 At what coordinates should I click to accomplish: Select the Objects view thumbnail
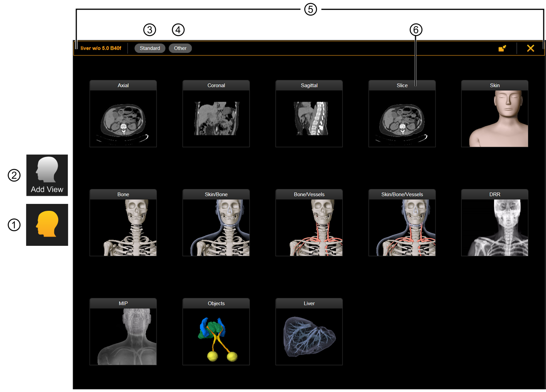coord(216,332)
